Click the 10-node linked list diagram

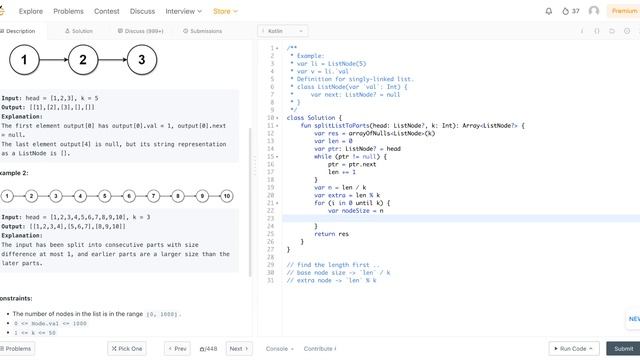point(117,196)
